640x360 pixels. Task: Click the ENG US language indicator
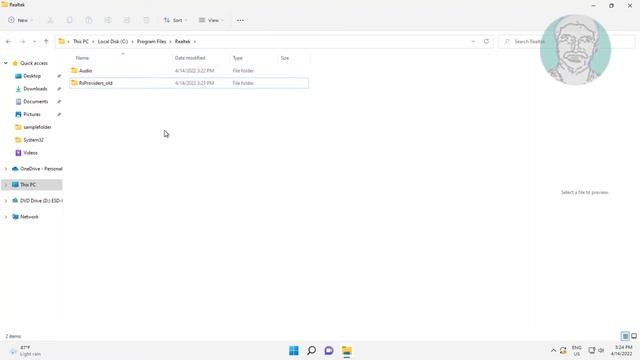pyautogui.click(x=576, y=351)
